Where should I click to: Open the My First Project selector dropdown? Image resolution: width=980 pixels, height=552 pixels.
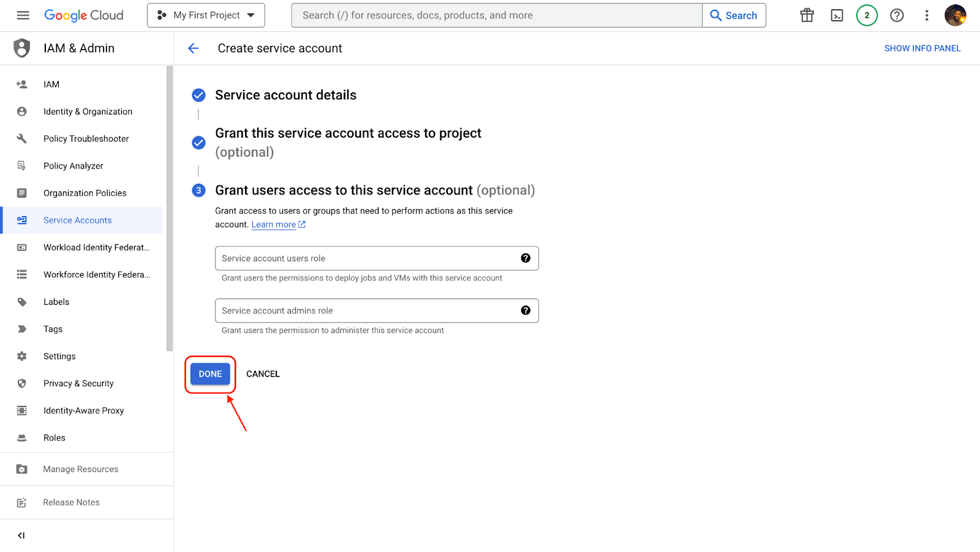click(206, 15)
